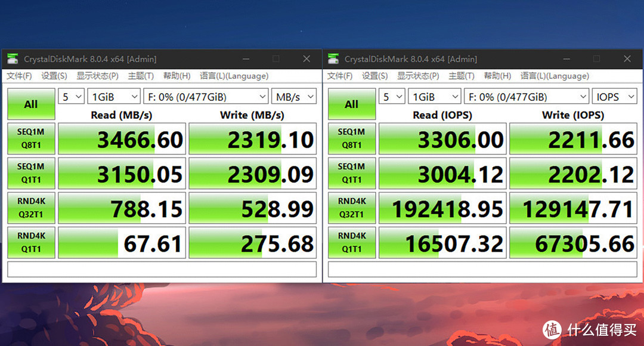Expand 1GiB test size dropdown in left window

(114, 97)
